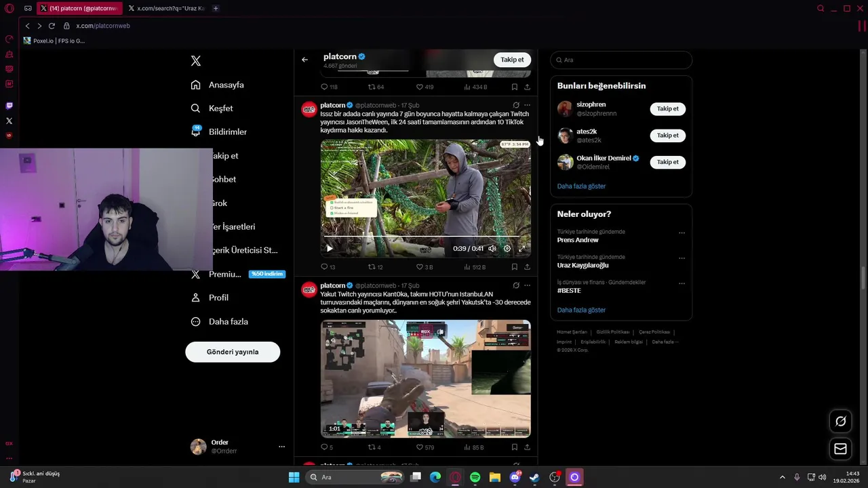Bookmark the top post with 118 replies
This screenshot has height=488, width=868.
pos(514,87)
